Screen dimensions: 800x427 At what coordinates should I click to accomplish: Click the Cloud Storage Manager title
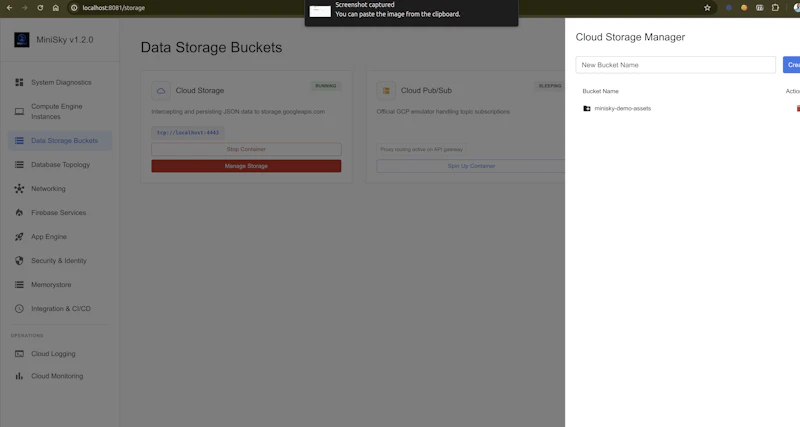(x=630, y=37)
